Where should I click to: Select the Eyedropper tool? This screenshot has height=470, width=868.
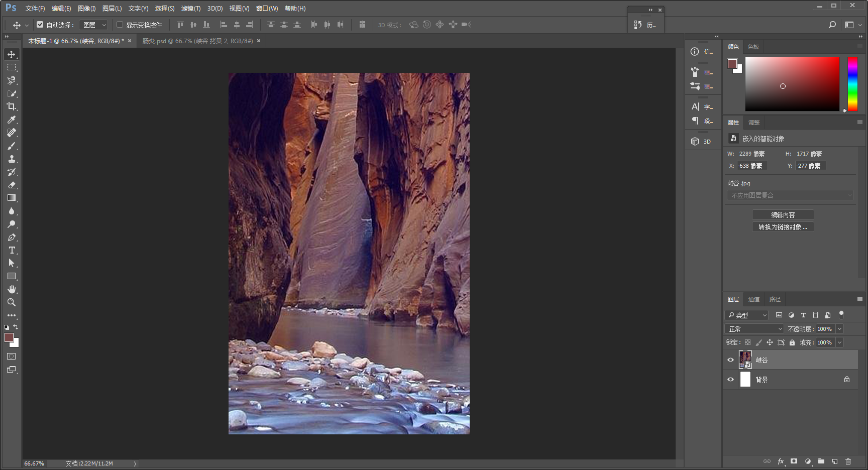tap(12, 120)
